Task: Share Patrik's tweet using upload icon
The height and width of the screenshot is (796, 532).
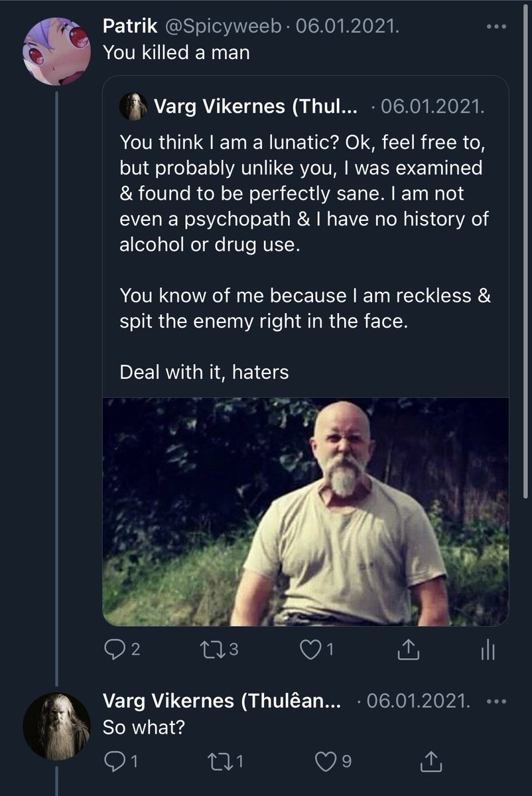Action: tap(410, 651)
